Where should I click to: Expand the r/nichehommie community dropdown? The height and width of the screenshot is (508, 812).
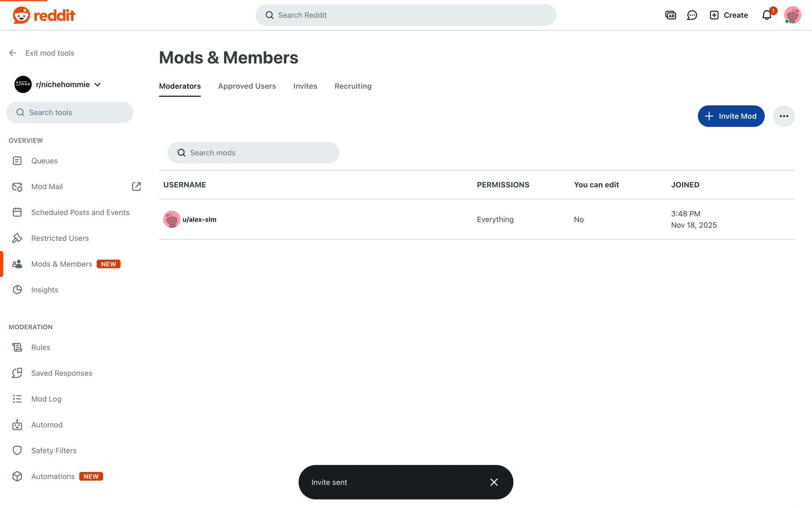pyautogui.click(x=98, y=85)
